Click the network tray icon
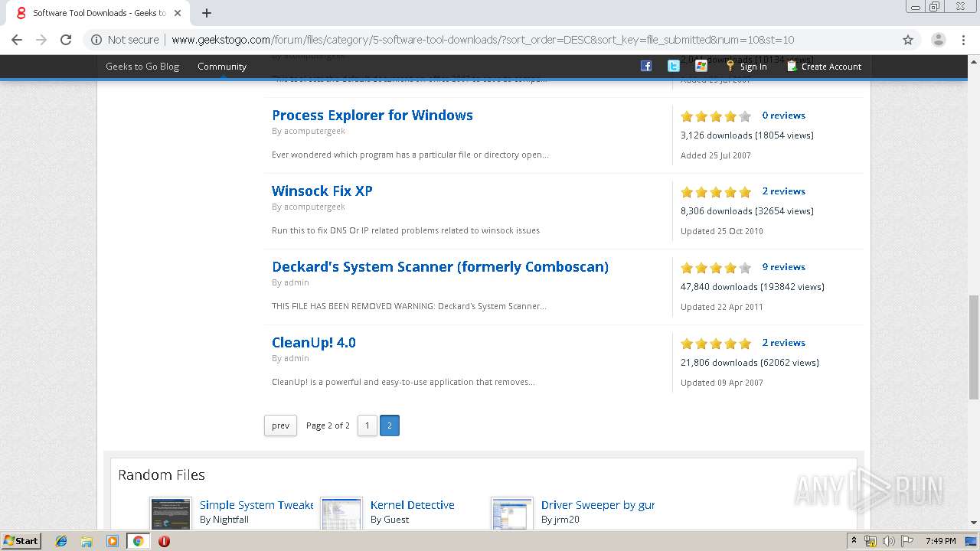 871,541
